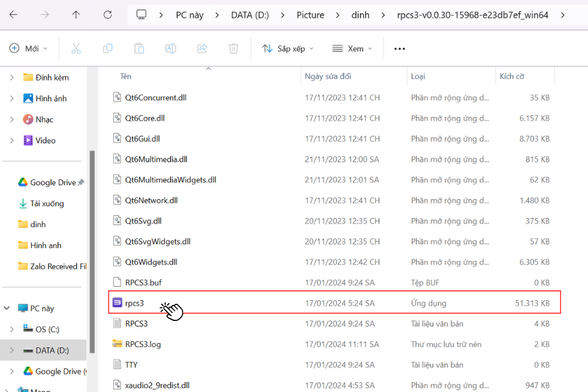This screenshot has width=588, height=392.
Task: Select the RPCS3.buf file
Action: pos(331,282)
